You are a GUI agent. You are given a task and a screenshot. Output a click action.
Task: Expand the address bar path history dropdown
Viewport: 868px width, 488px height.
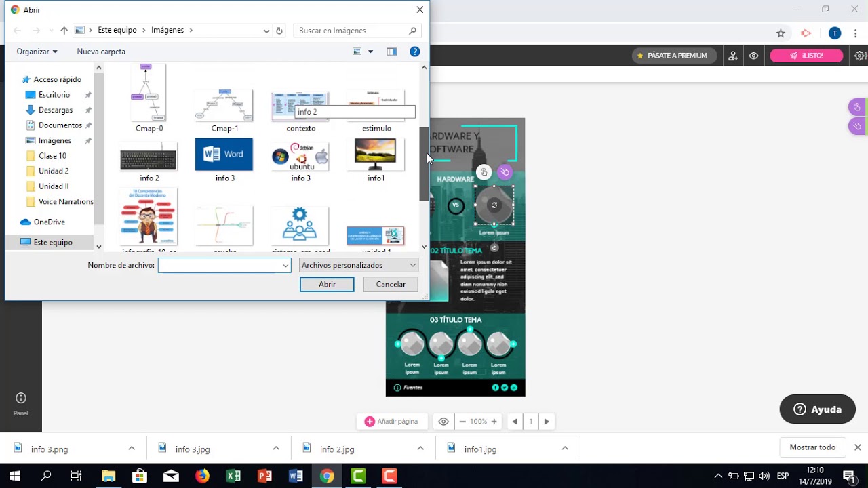click(x=267, y=30)
